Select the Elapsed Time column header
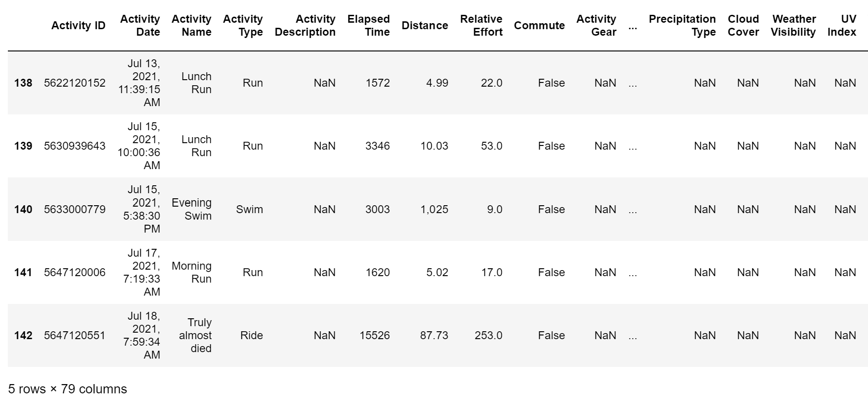 (368, 25)
